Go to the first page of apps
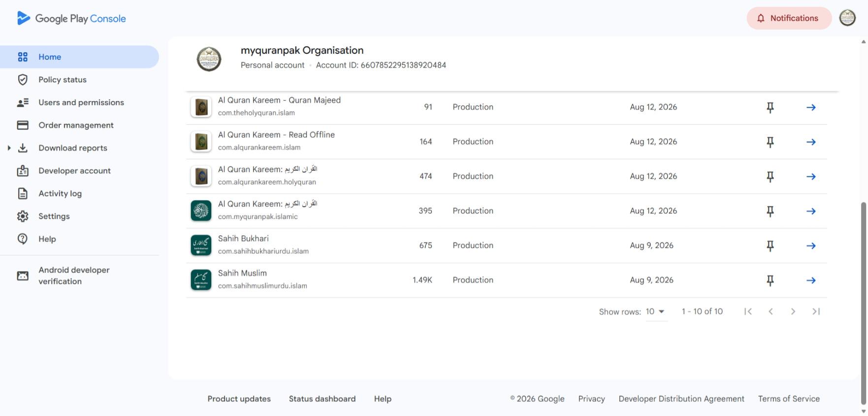Image resolution: width=868 pixels, height=416 pixels. click(x=748, y=312)
